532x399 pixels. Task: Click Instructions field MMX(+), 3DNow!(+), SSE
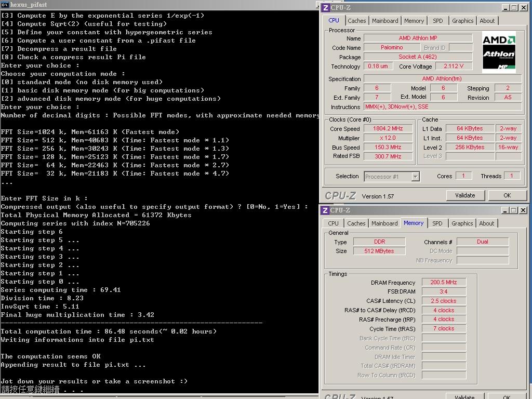(443, 107)
